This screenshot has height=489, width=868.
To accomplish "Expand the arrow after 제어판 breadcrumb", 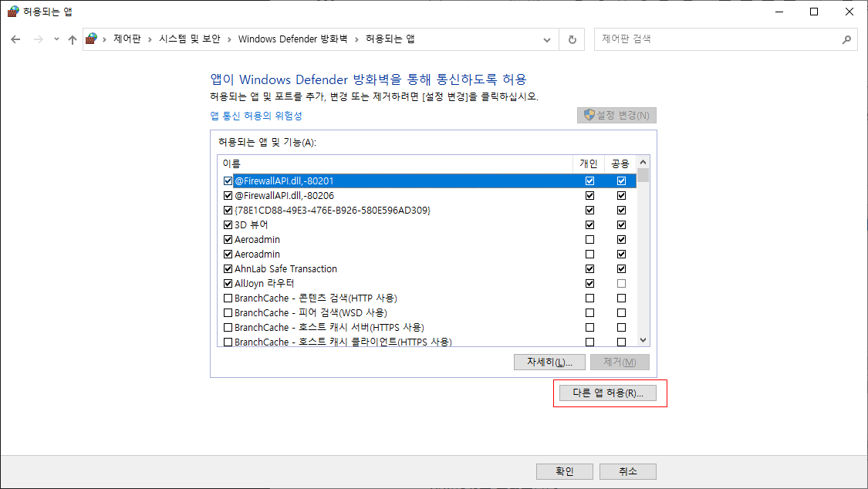I will point(150,39).
